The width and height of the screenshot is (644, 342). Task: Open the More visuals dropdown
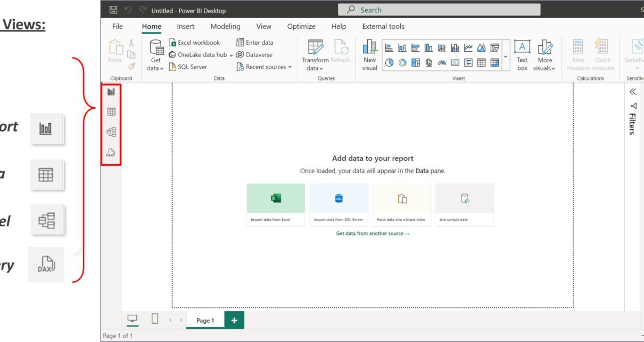[x=545, y=55]
